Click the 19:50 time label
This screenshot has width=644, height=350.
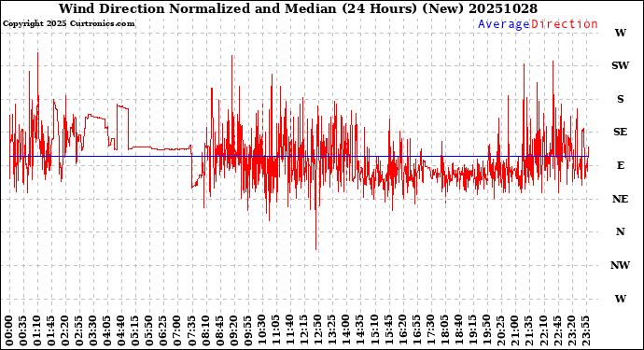[x=485, y=329]
